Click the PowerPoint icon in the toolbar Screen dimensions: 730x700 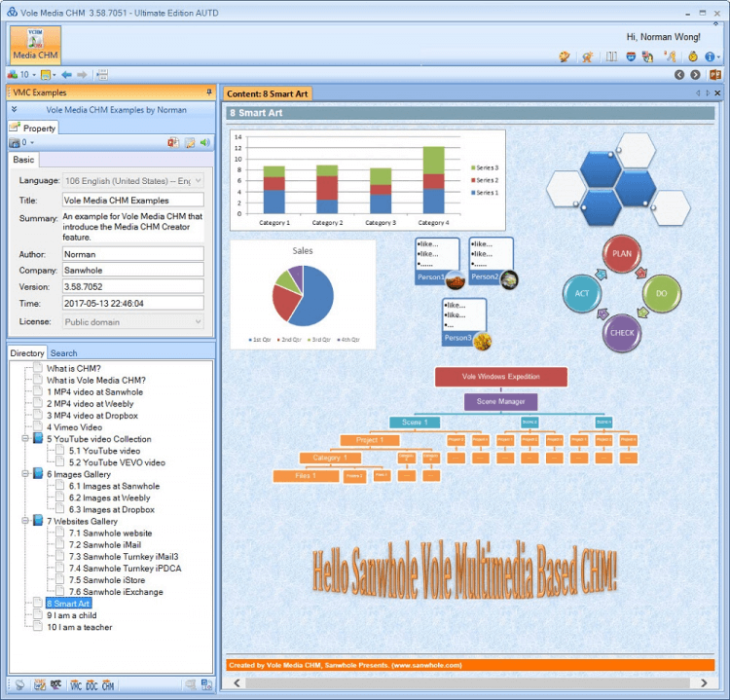(x=715, y=75)
